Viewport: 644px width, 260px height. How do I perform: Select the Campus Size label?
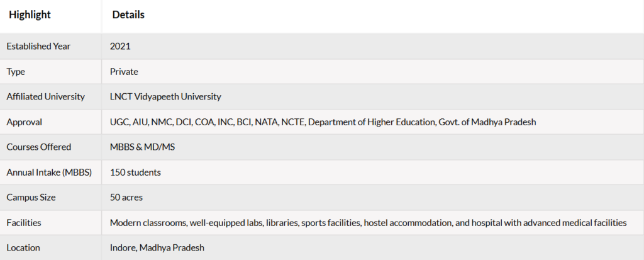pyautogui.click(x=31, y=198)
